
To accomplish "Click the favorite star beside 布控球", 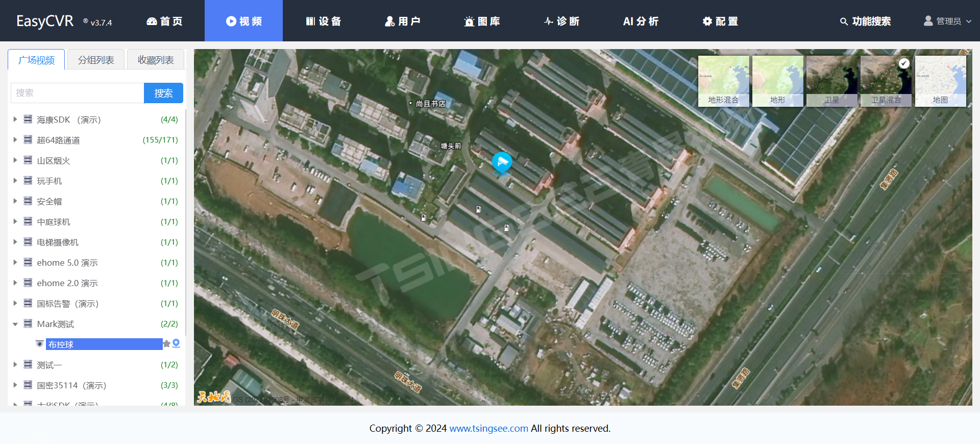I will click(x=166, y=344).
